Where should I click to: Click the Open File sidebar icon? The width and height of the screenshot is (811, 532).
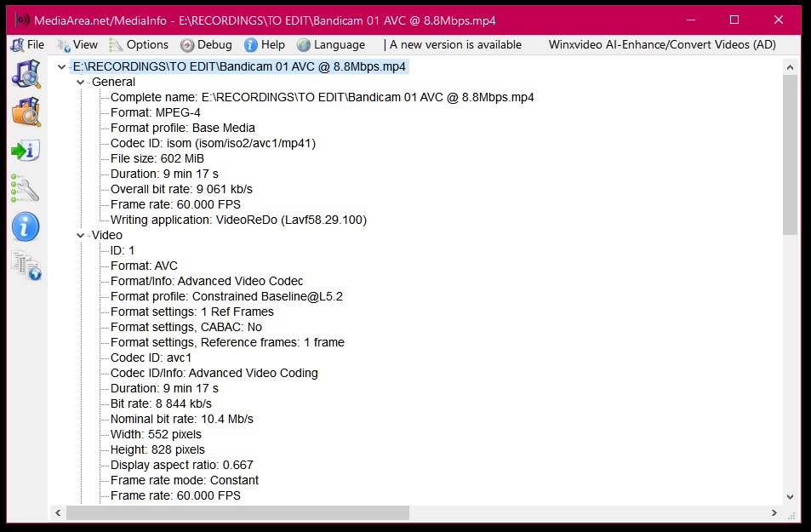tap(26, 73)
